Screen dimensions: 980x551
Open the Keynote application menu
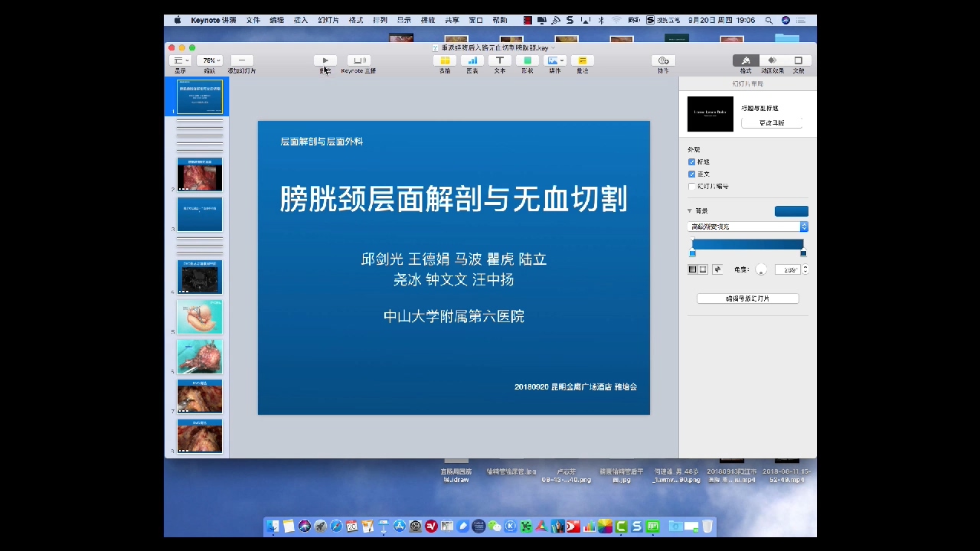(214, 21)
